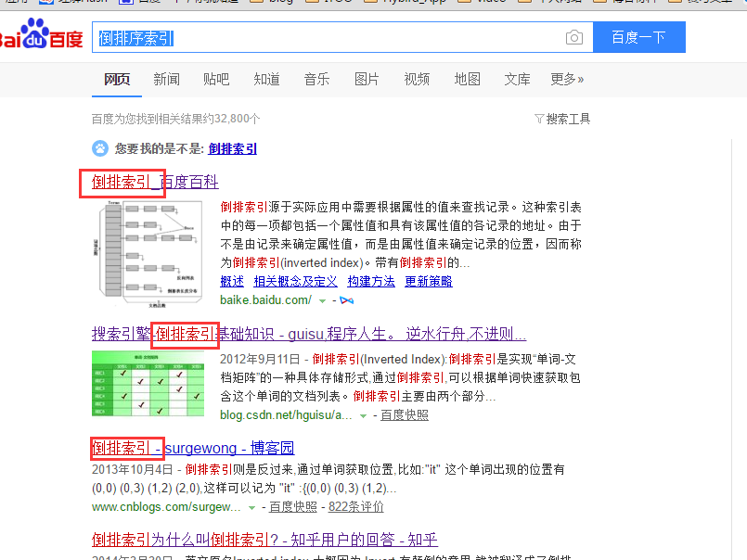Screen dimensions: 747x560
Task: Open the 概述 sublink
Action: click(x=232, y=282)
